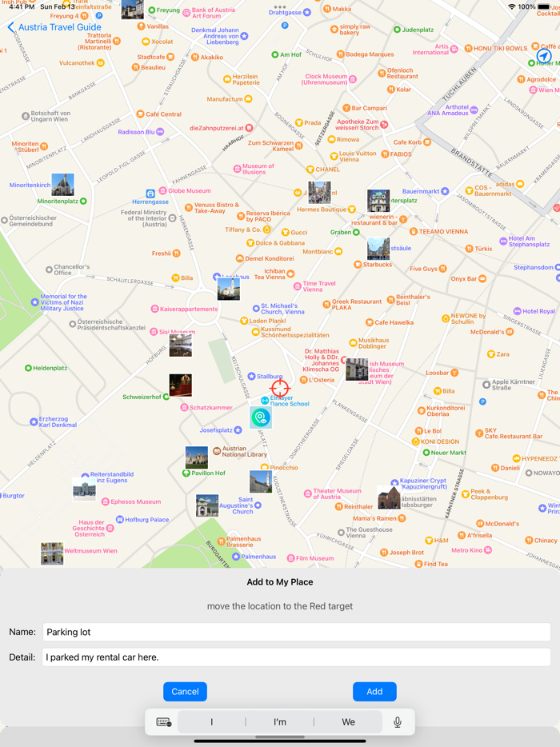Image resolution: width=560 pixels, height=747 pixels.
Task: Tap the Heldenplatz green marker
Action: 28,368
